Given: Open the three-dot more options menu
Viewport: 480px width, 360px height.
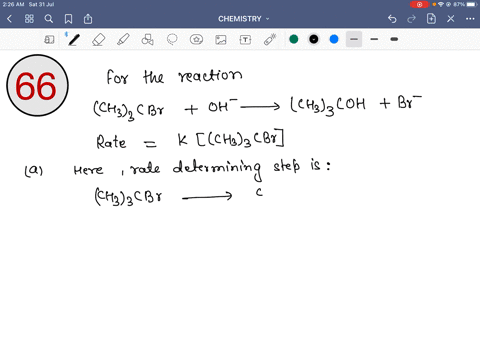Looking at the screenshot, I should 470,19.
